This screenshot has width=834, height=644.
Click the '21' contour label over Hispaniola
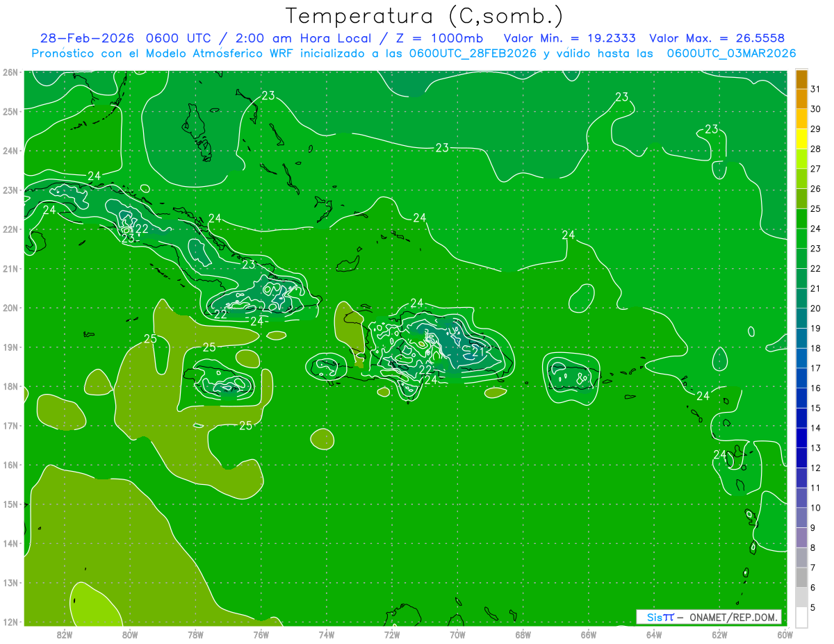coord(478,352)
